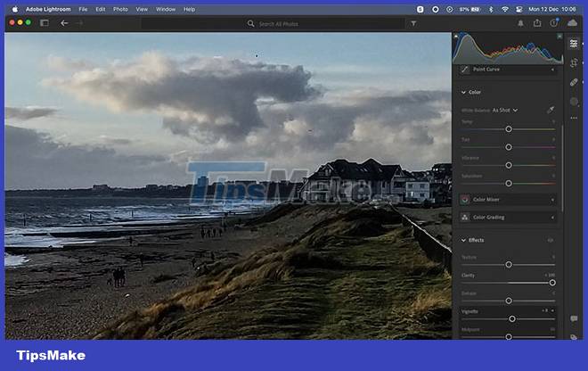The height and width of the screenshot is (371, 588).
Task: Open the Help menu
Action: pyautogui.click(x=189, y=10)
